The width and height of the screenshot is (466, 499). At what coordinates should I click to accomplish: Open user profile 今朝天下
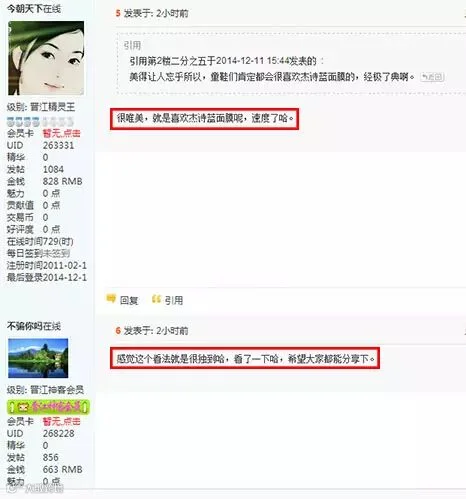[25, 9]
